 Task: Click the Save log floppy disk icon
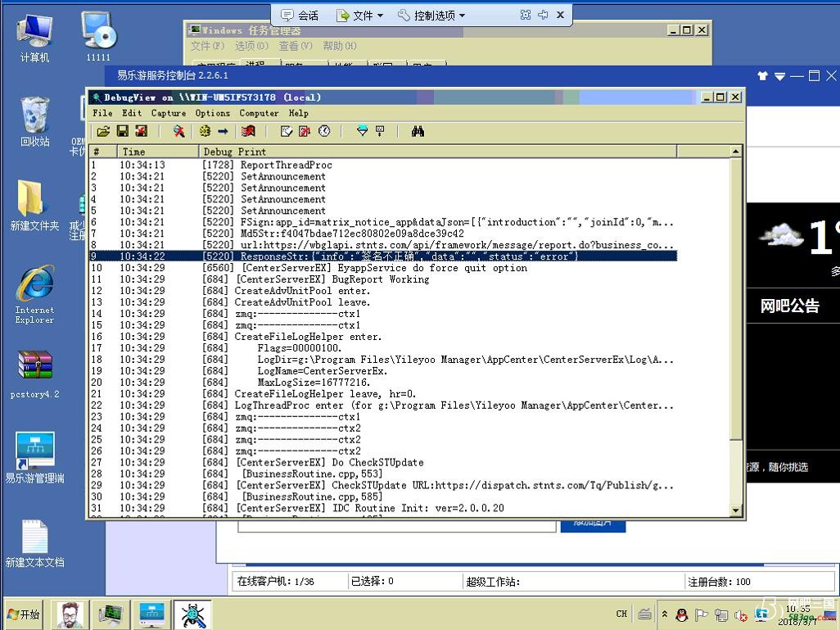point(122,131)
